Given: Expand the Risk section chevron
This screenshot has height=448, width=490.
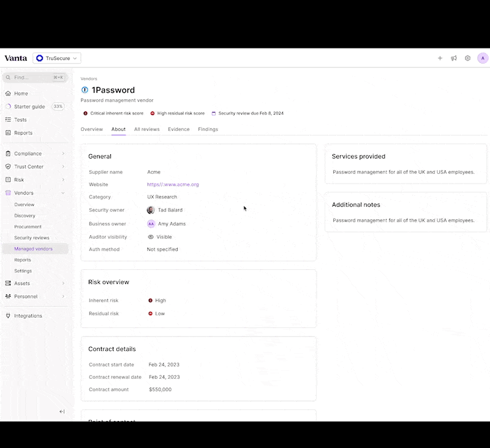Looking at the screenshot, I should 63,180.
